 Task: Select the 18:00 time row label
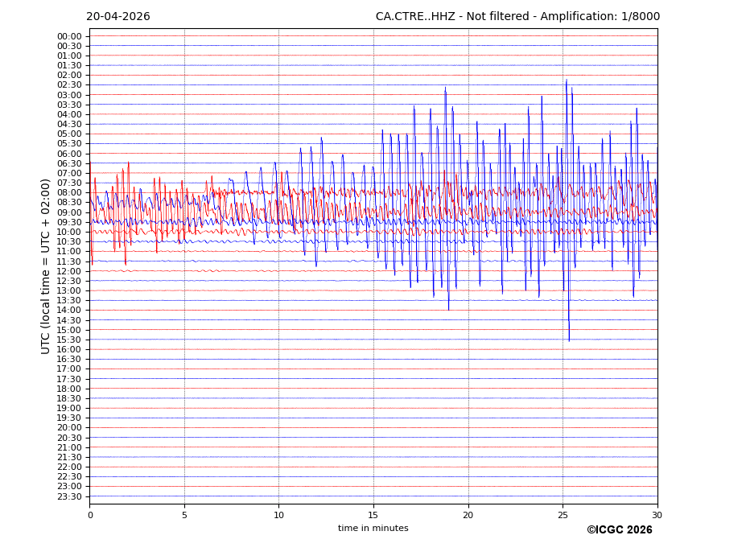pyautogui.click(x=69, y=389)
